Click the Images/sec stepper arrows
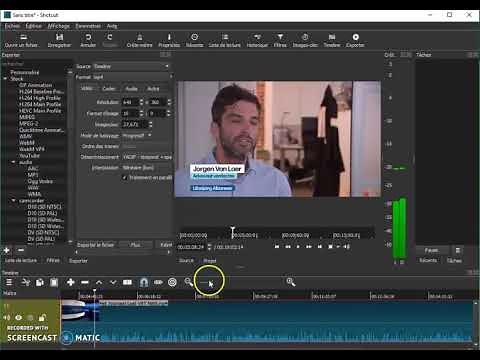The height and width of the screenshot is (360, 480). [151, 124]
